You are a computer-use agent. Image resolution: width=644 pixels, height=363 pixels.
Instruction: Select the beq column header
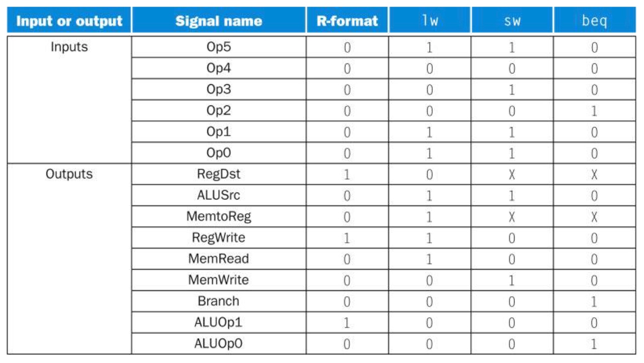pyautogui.click(x=595, y=21)
